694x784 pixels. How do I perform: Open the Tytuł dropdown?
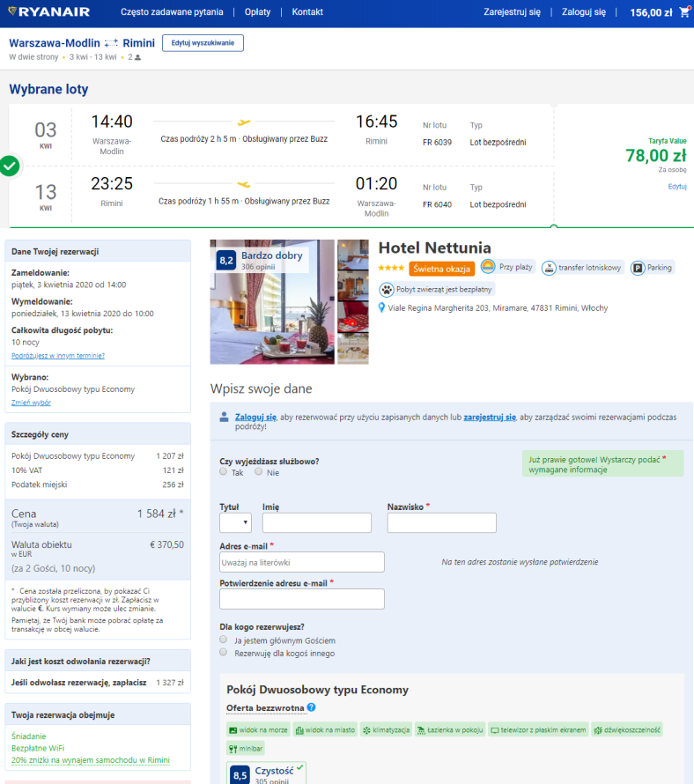pyautogui.click(x=235, y=522)
